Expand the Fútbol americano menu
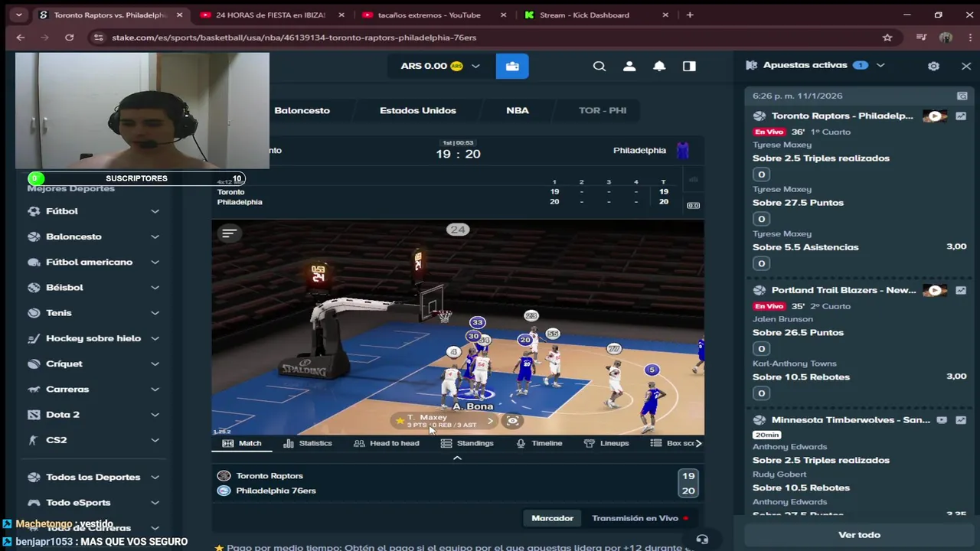The image size is (980, 551). [x=155, y=262]
